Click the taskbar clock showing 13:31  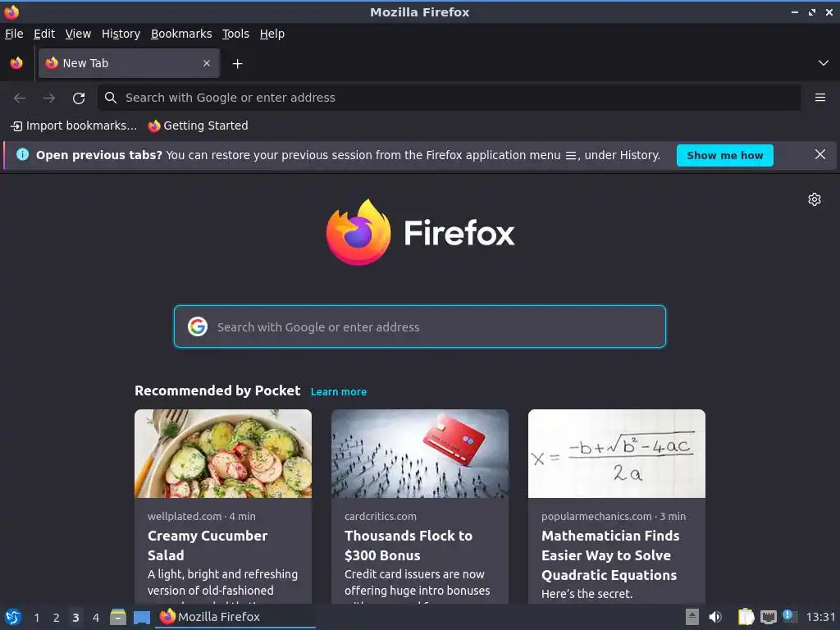(x=820, y=617)
